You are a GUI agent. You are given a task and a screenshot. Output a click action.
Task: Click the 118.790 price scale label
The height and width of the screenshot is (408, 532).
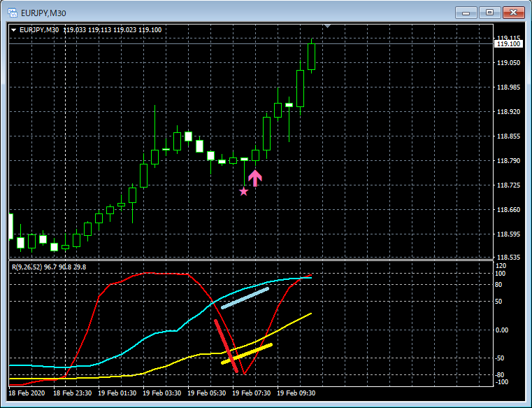pyautogui.click(x=508, y=161)
